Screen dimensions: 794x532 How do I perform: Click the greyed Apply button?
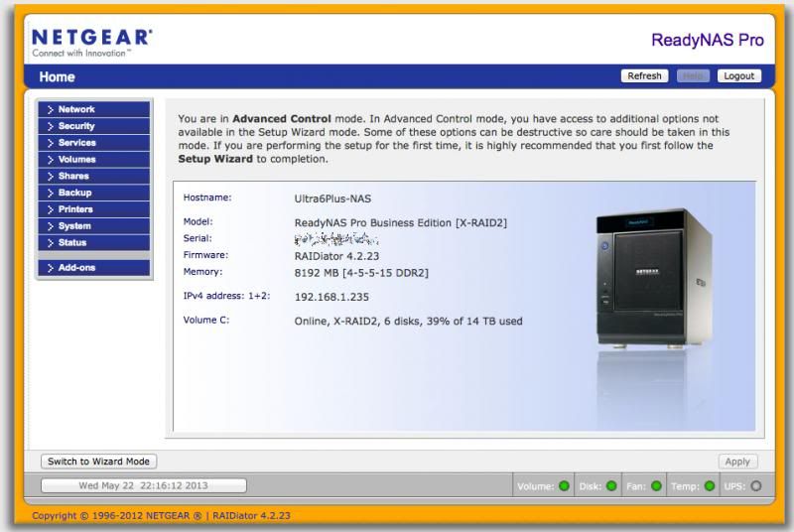point(737,462)
